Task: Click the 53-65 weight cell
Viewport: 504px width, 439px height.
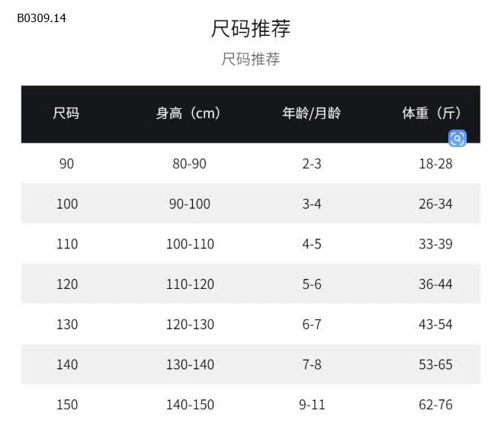Action: point(435,365)
